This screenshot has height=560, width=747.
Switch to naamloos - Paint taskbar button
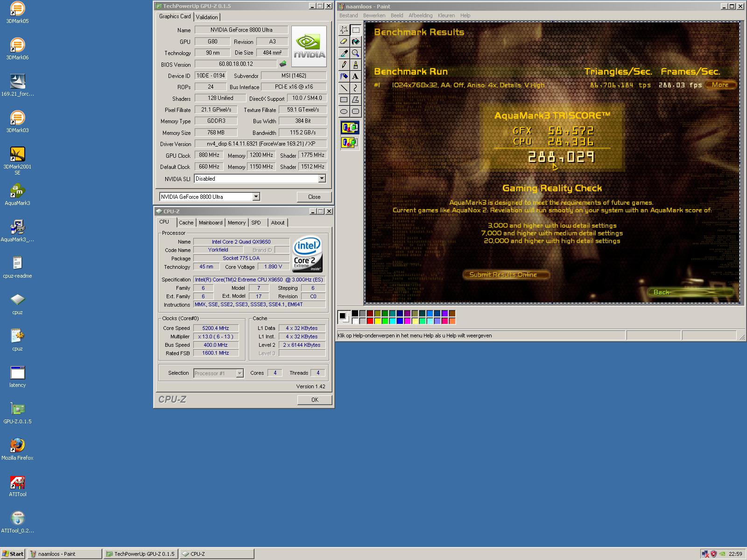pyautogui.click(x=65, y=554)
